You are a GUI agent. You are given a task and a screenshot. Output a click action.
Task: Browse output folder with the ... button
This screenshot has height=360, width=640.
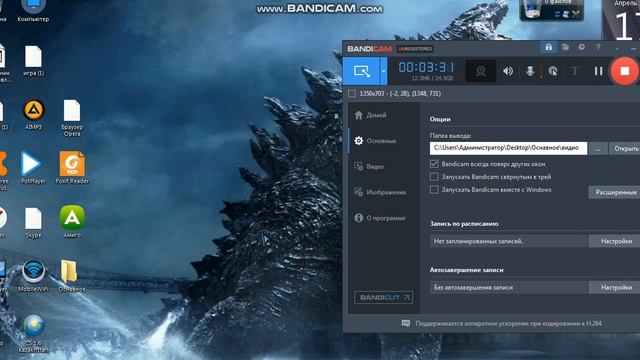tap(598, 149)
